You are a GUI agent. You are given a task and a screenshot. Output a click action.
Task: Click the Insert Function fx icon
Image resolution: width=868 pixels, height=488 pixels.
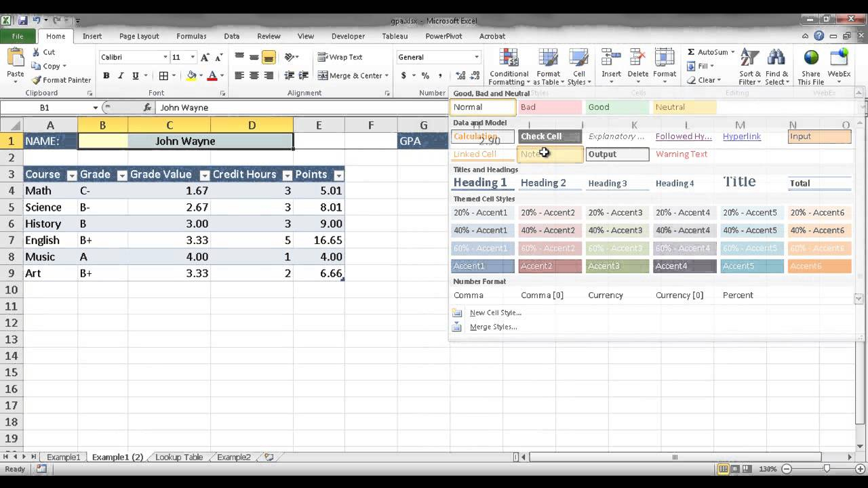click(148, 107)
